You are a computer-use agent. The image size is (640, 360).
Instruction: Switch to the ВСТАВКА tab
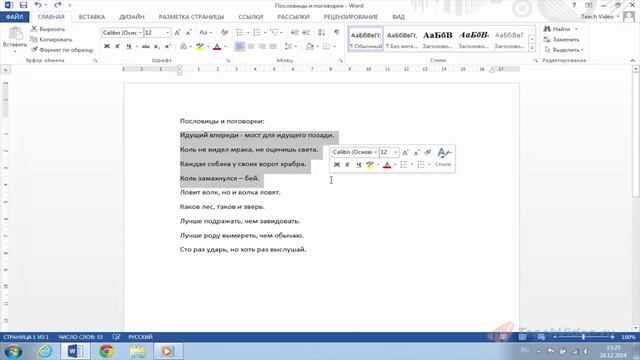tap(91, 17)
